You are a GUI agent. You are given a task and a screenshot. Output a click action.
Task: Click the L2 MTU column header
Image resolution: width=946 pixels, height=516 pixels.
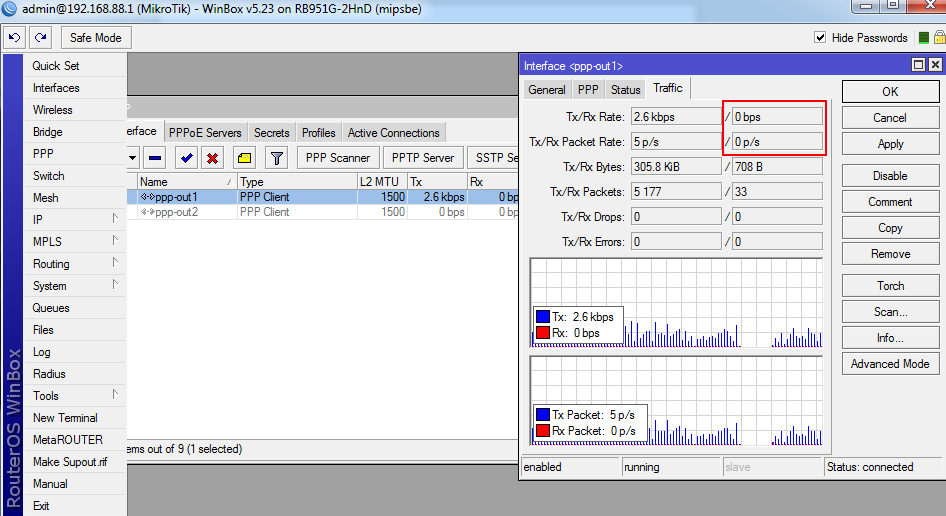pyautogui.click(x=383, y=182)
